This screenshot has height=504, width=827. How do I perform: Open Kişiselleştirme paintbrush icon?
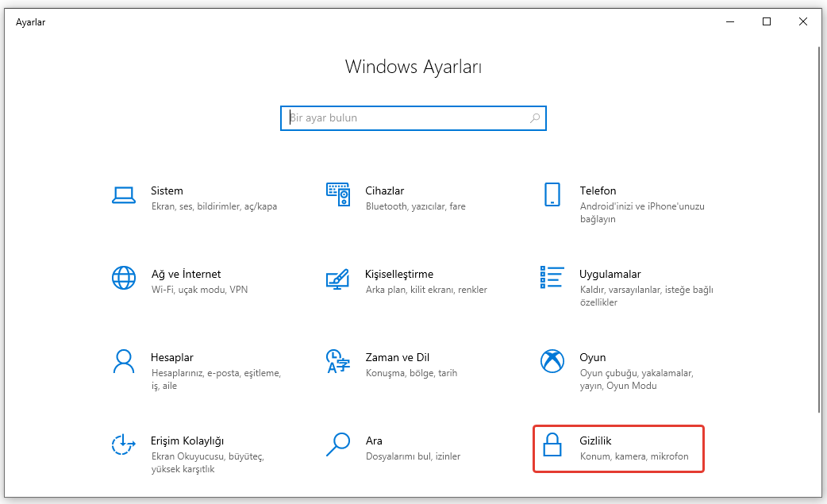[x=337, y=279]
